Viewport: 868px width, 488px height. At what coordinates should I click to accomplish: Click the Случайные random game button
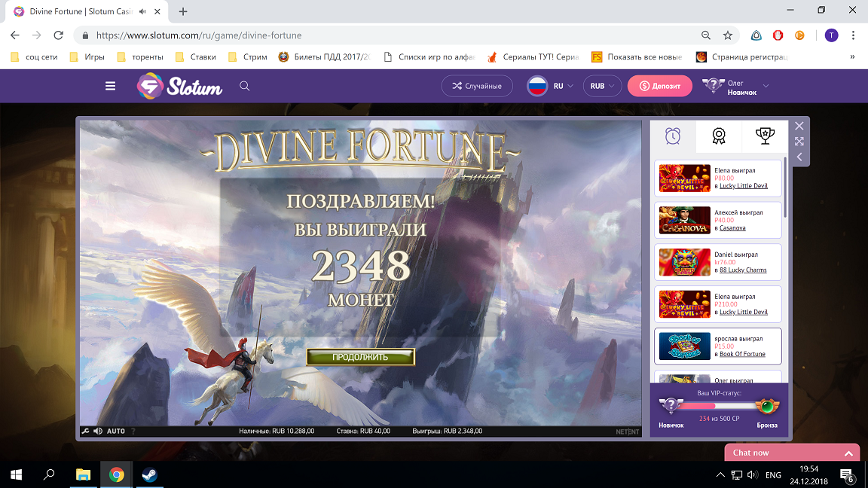[x=477, y=86]
